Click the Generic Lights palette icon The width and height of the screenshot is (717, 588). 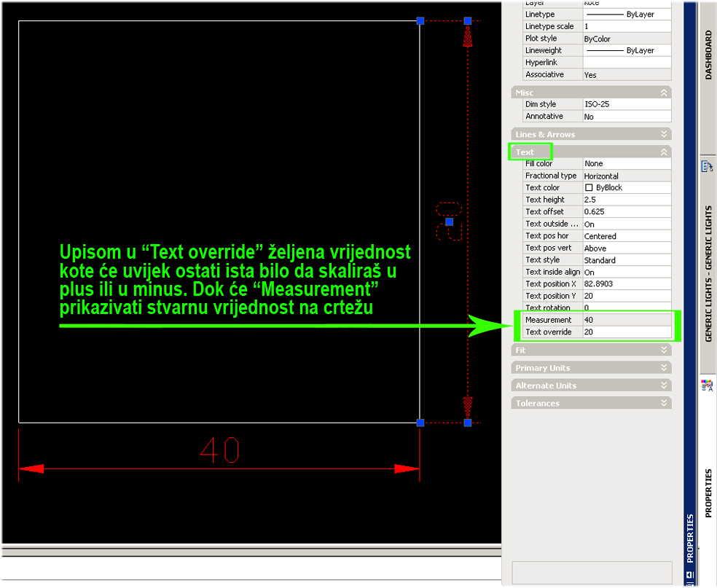click(707, 166)
